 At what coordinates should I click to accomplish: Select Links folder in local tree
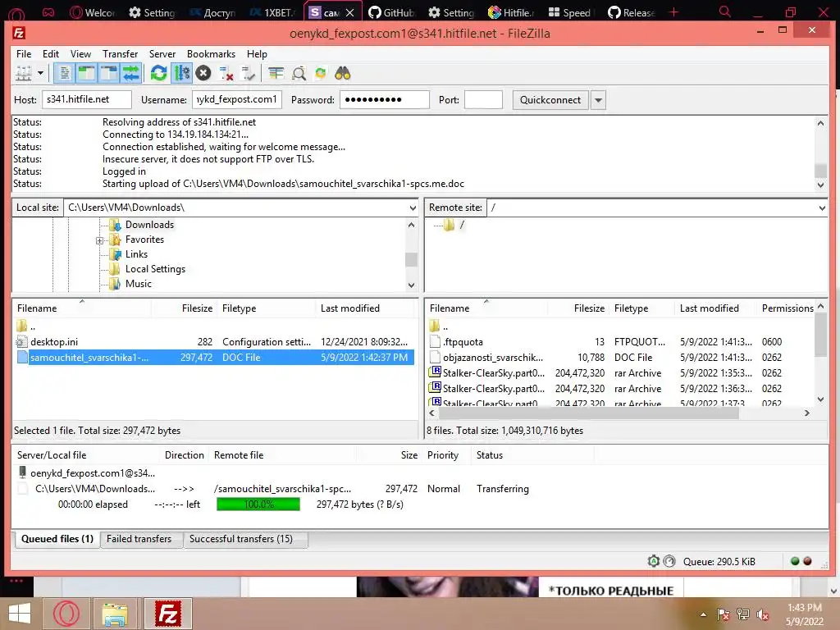pos(136,254)
